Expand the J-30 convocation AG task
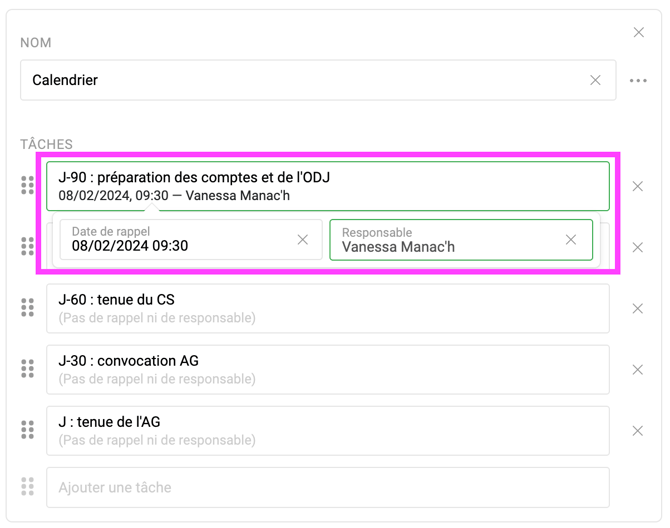Image resolution: width=670 pixels, height=528 pixels. coord(327,370)
